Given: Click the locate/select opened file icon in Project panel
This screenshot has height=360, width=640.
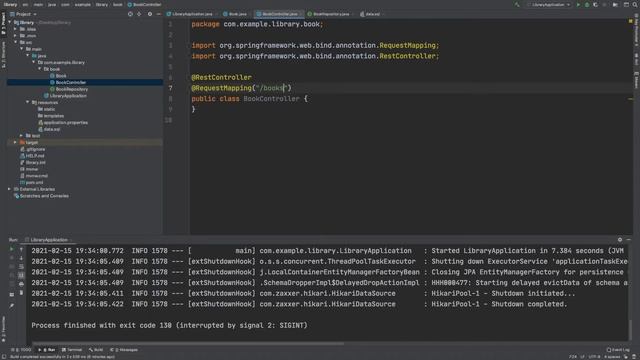Looking at the screenshot, I should coord(130,14).
